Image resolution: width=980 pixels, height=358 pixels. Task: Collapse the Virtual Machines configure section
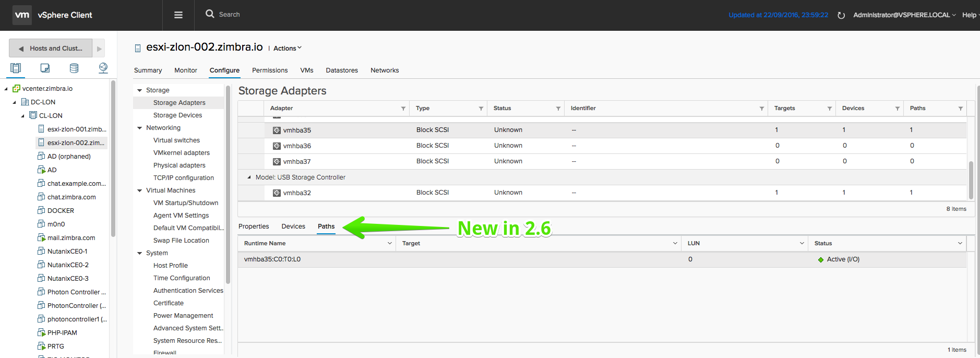(140, 190)
